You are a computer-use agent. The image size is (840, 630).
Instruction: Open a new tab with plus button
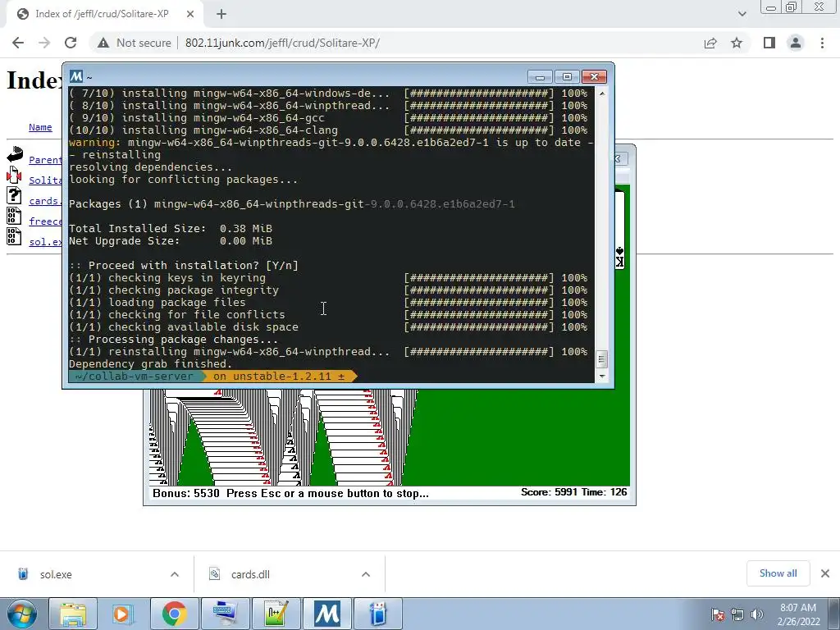pos(221,15)
